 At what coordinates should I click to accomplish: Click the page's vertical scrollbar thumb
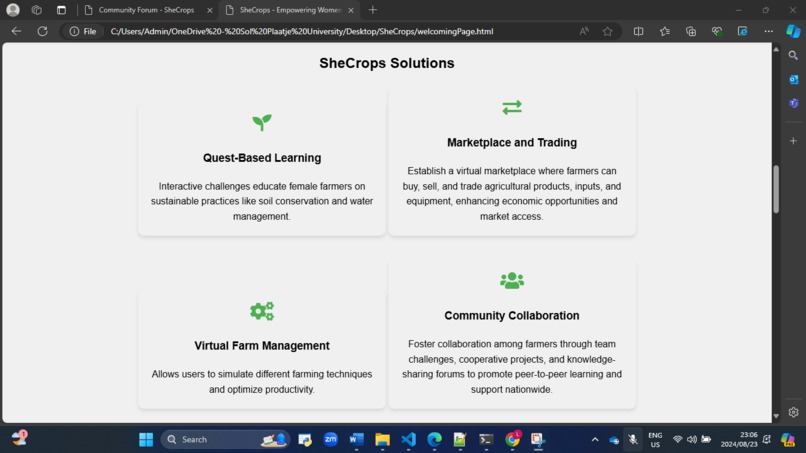point(776,189)
